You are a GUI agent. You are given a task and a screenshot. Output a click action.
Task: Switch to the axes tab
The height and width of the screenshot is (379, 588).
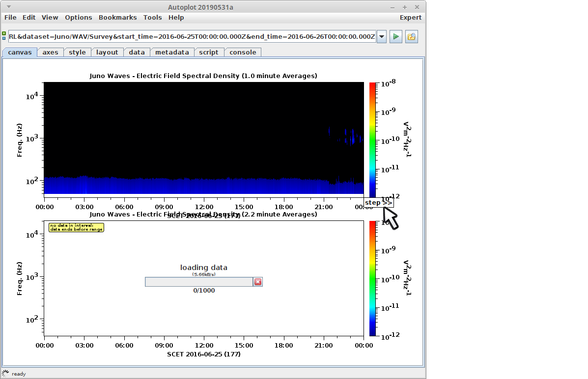(x=50, y=53)
